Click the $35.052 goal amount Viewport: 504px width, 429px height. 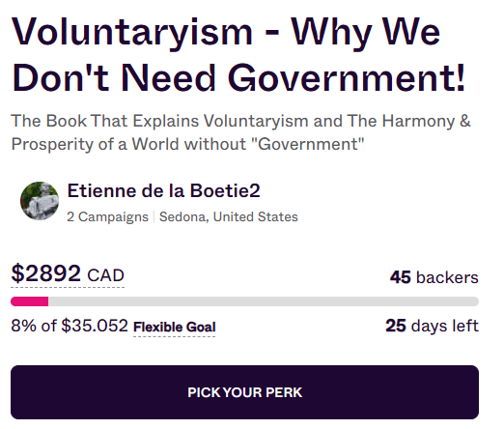coord(95,326)
